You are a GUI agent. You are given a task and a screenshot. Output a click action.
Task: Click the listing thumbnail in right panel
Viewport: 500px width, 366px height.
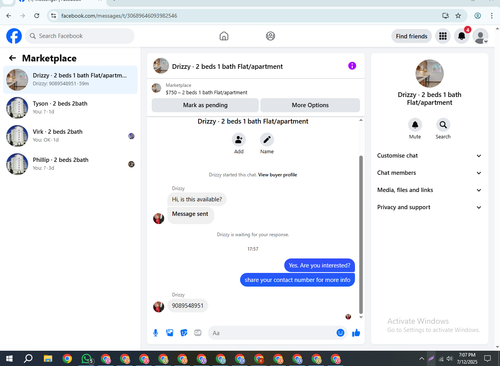(429, 74)
